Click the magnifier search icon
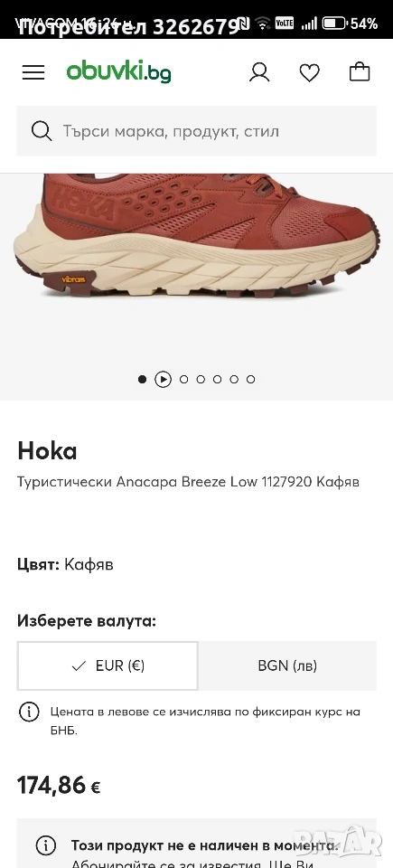The height and width of the screenshot is (868, 393). coord(42,131)
